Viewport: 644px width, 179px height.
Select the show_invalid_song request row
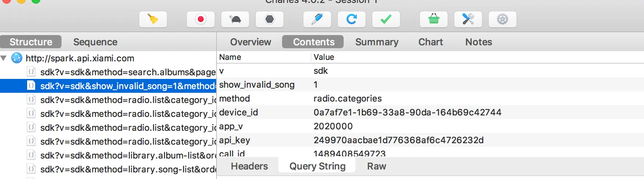[108, 86]
